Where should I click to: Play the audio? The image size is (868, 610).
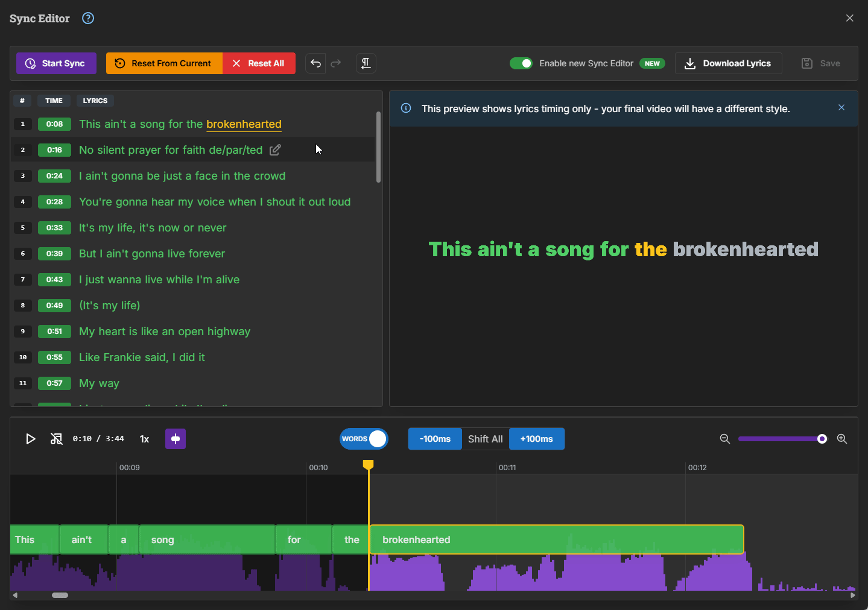[x=30, y=439]
